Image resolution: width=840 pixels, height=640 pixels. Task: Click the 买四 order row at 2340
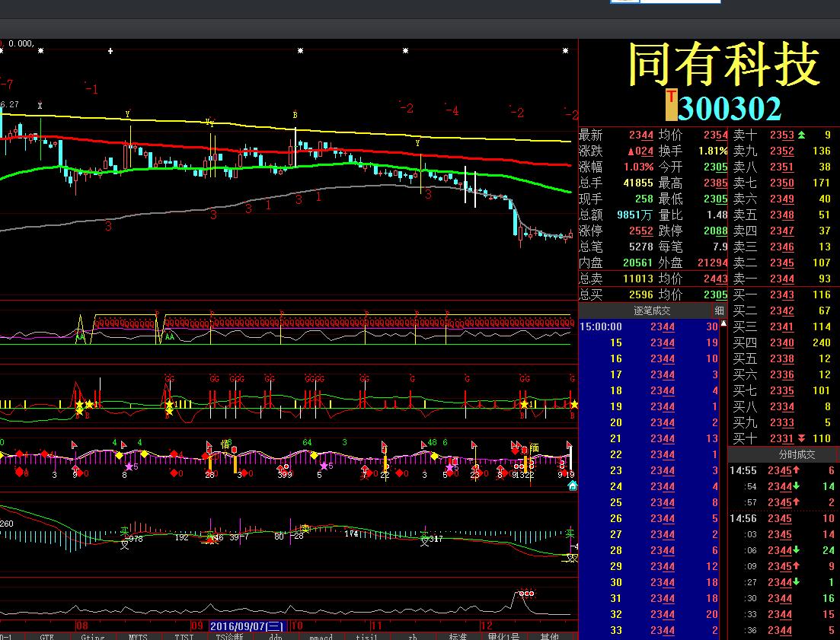tap(783, 342)
